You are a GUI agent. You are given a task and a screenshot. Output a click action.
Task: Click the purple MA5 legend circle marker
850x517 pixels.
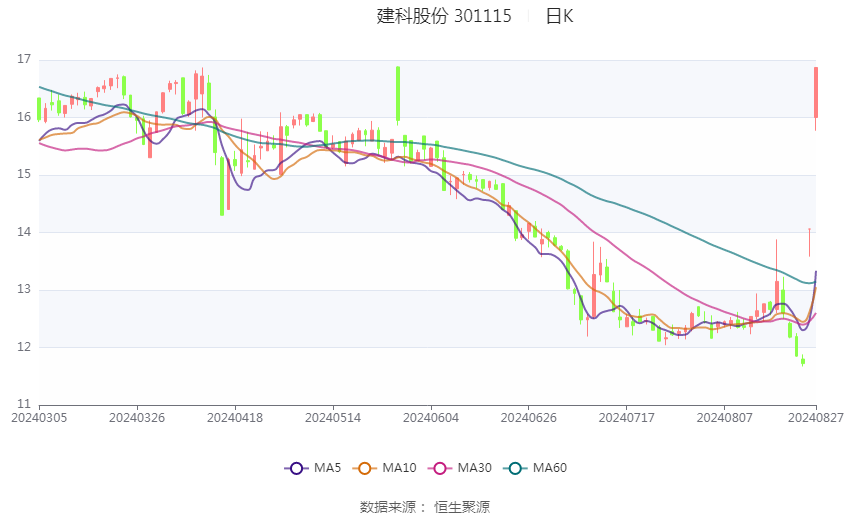click(295, 468)
